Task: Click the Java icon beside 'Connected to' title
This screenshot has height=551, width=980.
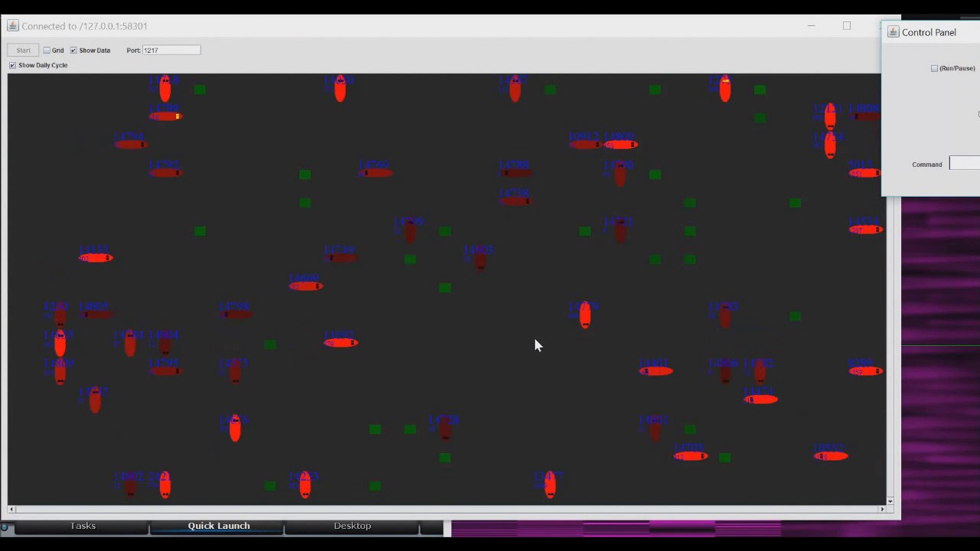Action: 13,26
